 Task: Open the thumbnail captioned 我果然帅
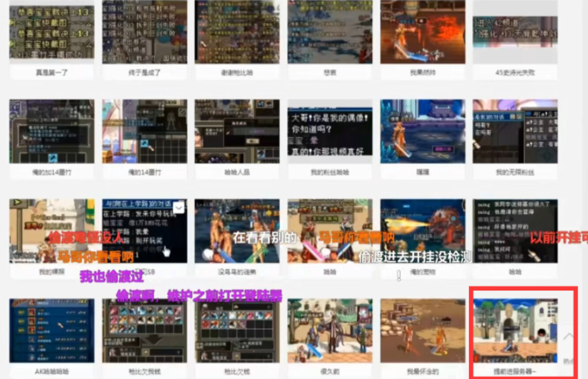pyautogui.click(x=423, y=32)
